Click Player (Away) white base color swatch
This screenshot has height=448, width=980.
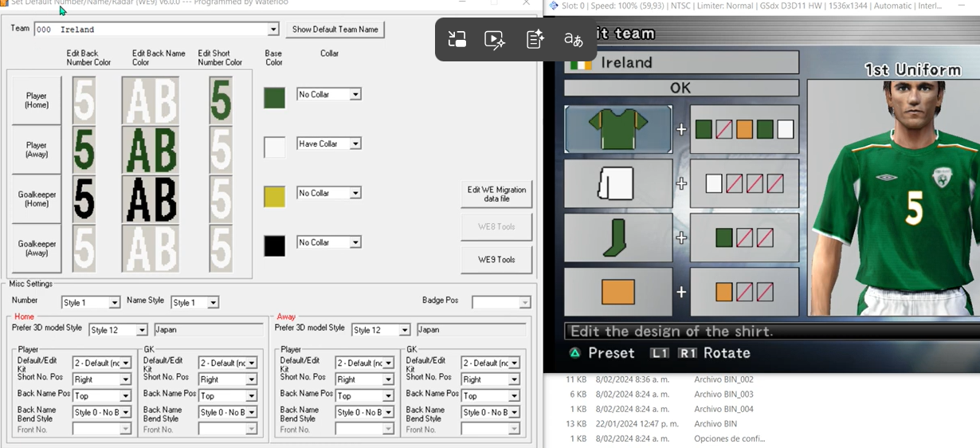tap(274, 147)
